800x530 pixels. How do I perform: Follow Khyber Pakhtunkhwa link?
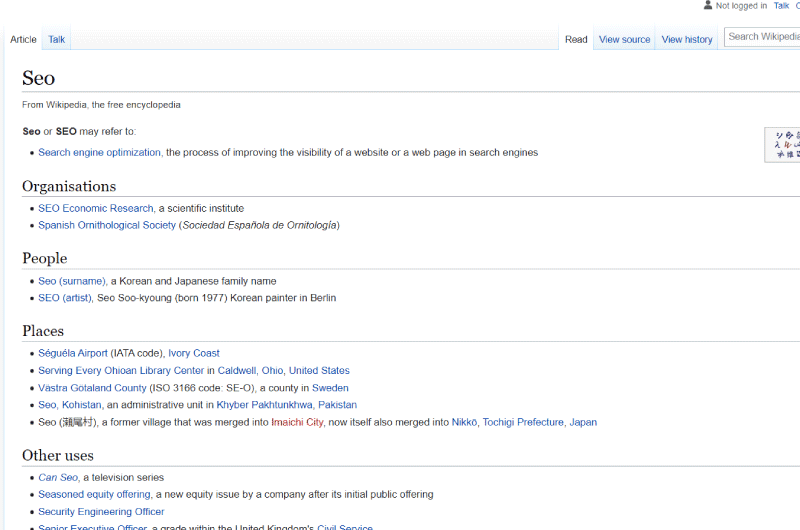click(264, 405)
